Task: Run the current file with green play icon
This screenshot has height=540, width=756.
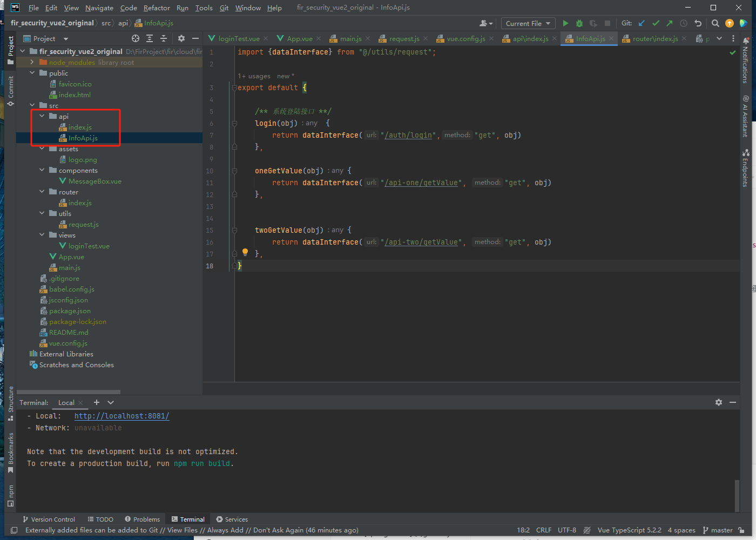Action: [565, 23]
